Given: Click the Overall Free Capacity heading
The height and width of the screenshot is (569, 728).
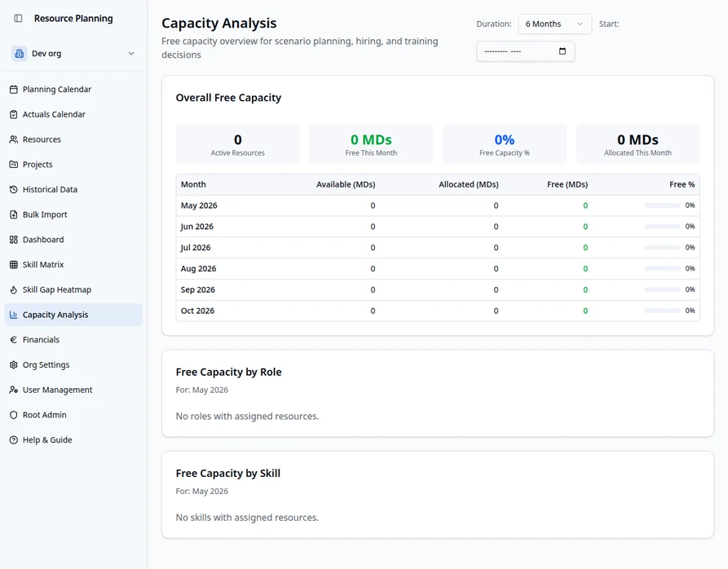Looking at the screenshot, I should [228, 98].
